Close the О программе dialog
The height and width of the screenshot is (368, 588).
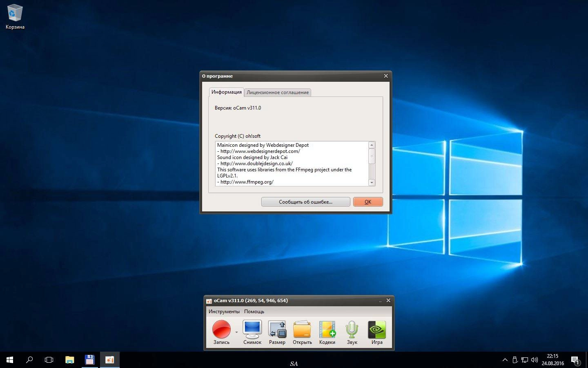[x=386, y=76]
